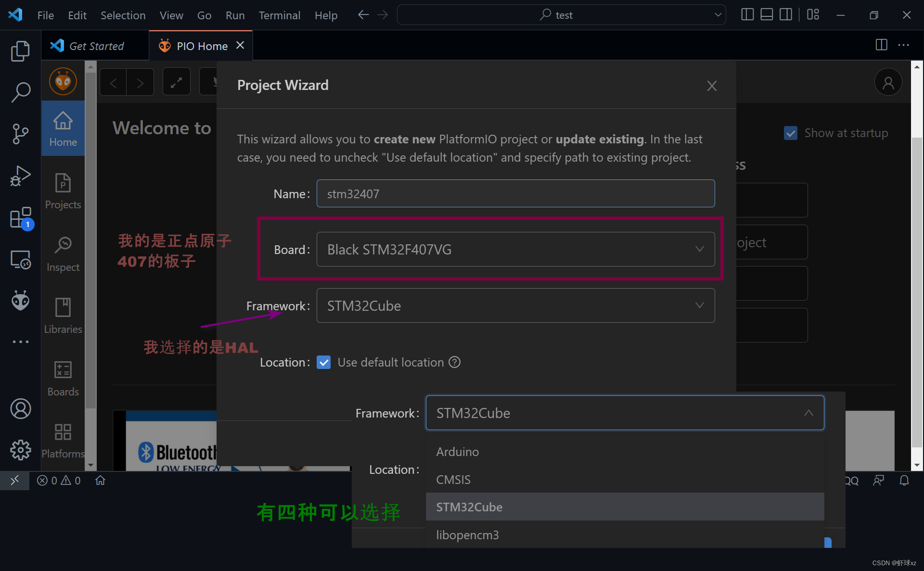Viewport: 924px width, 571px height.
Task: Click the project Name input field
Action: click(x=515, y=193)
